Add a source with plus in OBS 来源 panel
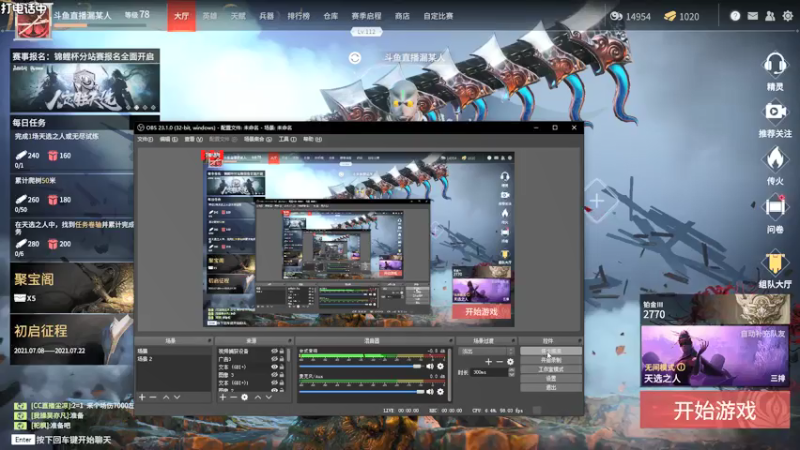800x450 pixels. pos(222,397)
